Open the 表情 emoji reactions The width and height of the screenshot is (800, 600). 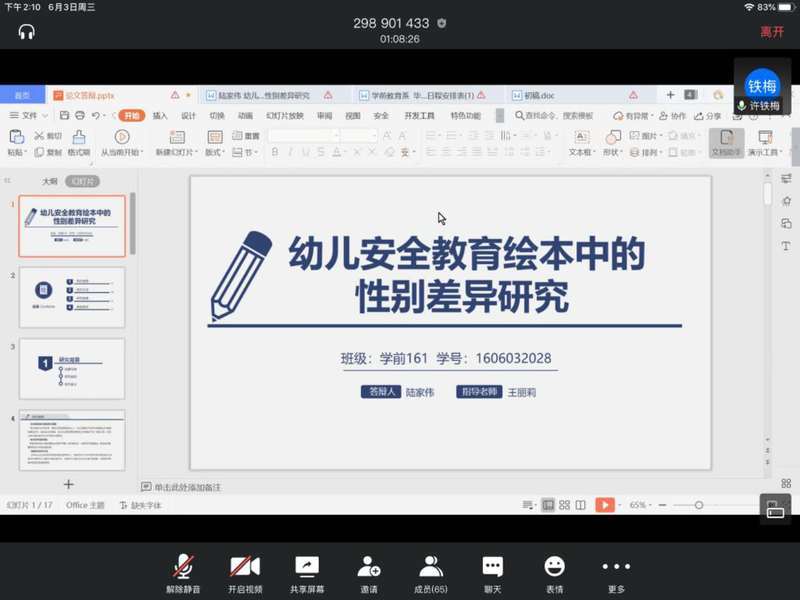[554, 567]
